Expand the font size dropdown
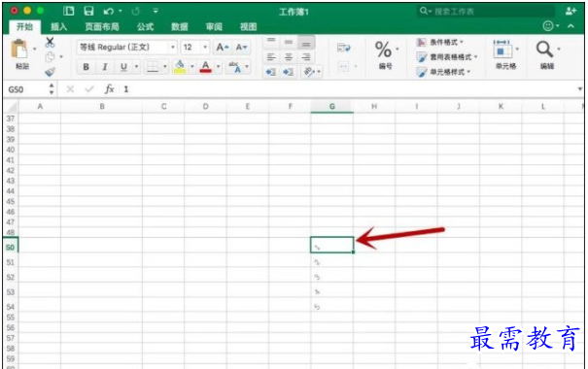 pyautogui.click(x=205, y=48)
